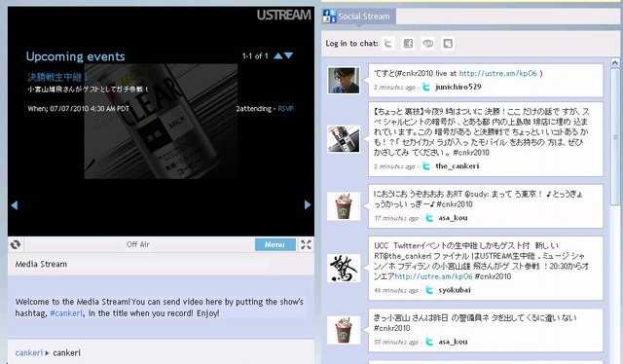Click Twitter bird icon next to the_cankeri
623x364 pixels.
pos(426,166)
